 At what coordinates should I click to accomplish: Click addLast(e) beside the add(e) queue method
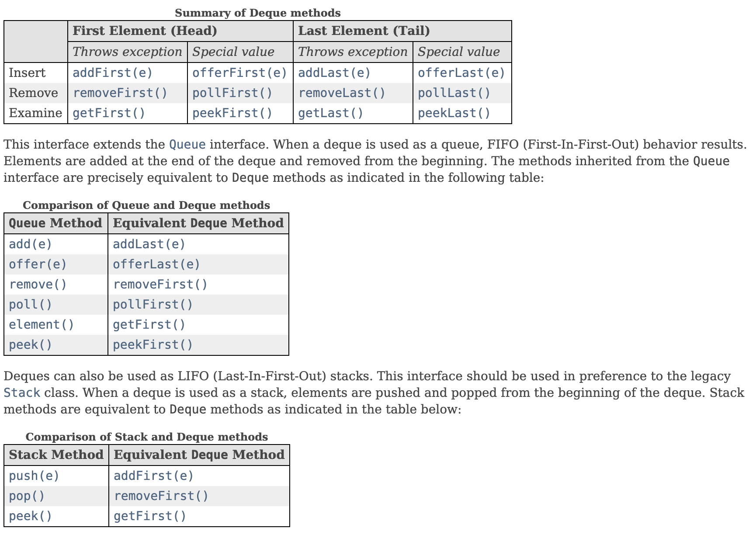pos(149,244)
